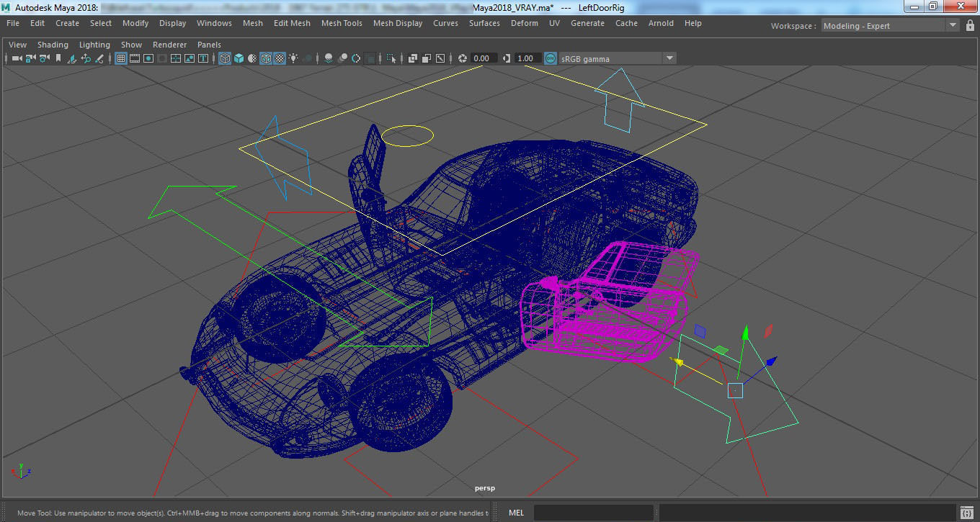The width and height of the screenshot is (980, 522).
Task: Enable Smooth Shade All mode
Action: (x=239, y=58)
